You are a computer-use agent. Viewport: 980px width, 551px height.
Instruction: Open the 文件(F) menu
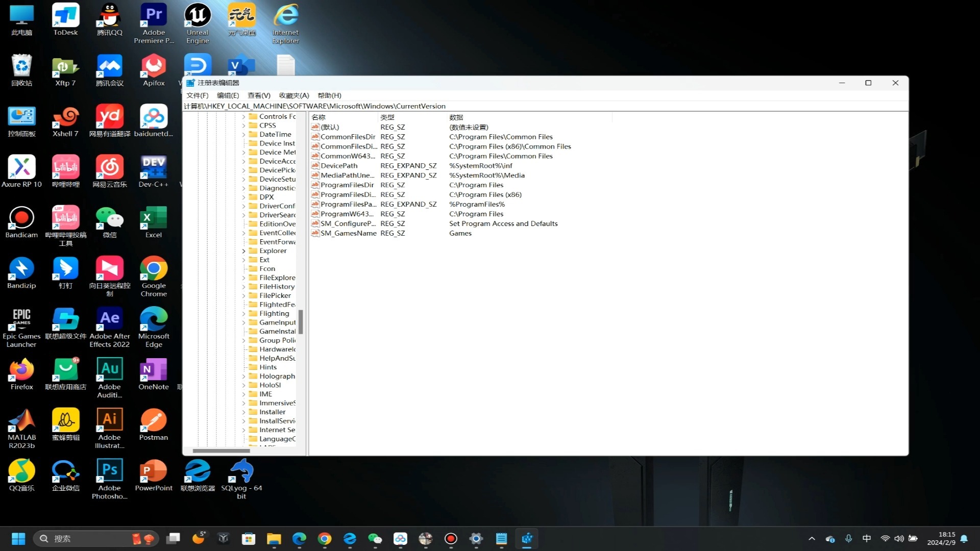click(x=197, y=95)
